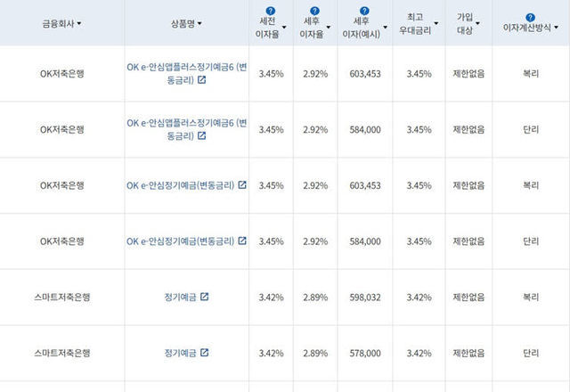Click the help icon above 세후 이자율
Viewport: 570px width, 392px height.
314,11
